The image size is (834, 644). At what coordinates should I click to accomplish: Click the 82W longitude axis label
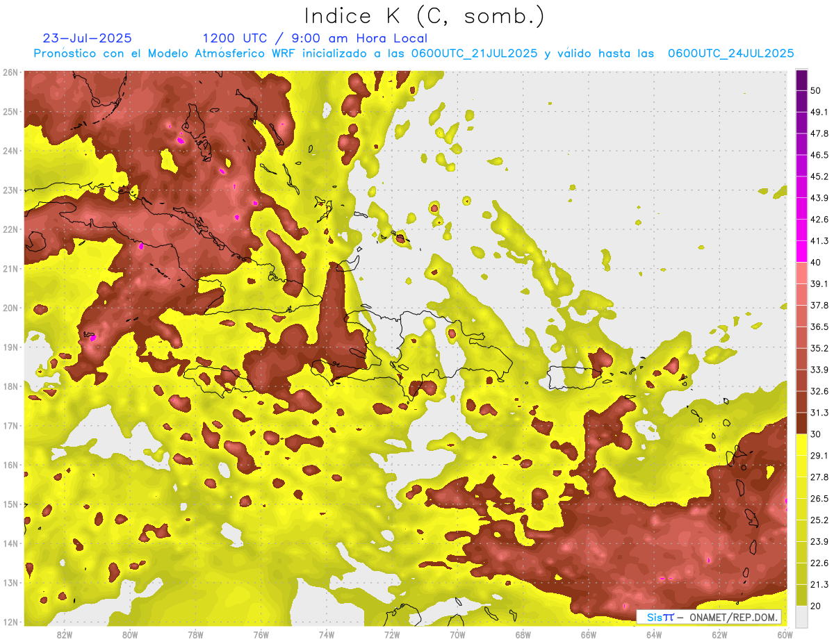pyautogui.click(x=65, y=635)
